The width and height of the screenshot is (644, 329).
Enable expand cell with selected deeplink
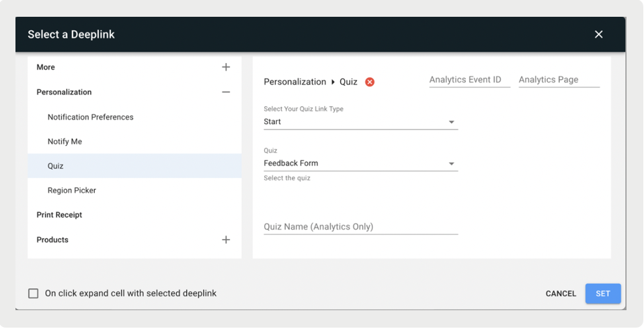(x=33, y=293)
